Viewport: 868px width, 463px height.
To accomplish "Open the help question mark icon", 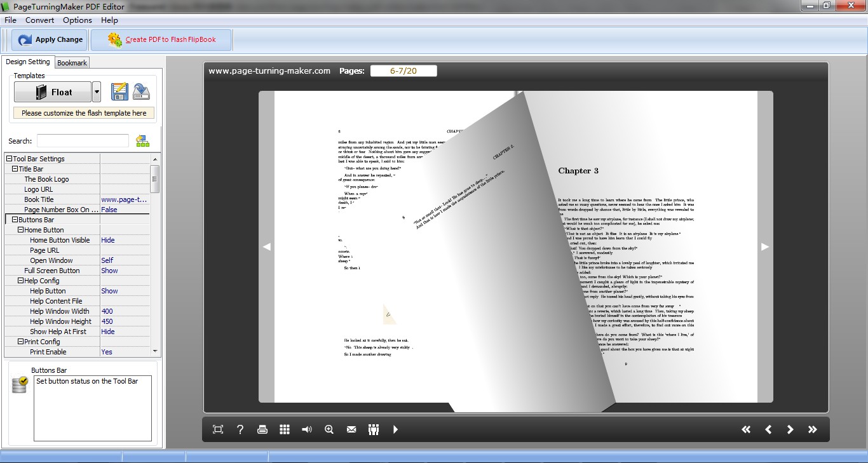I will [240, 429].
